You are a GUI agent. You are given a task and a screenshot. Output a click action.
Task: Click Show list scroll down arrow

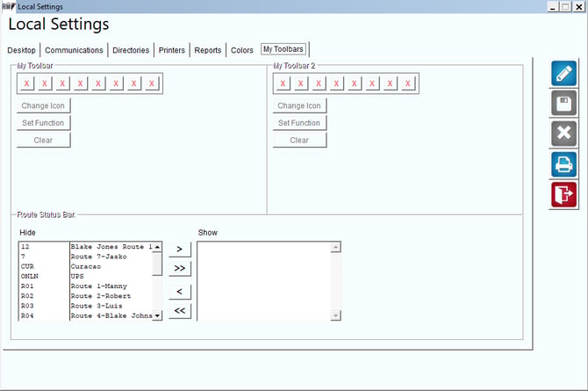(x=335, y=315)
